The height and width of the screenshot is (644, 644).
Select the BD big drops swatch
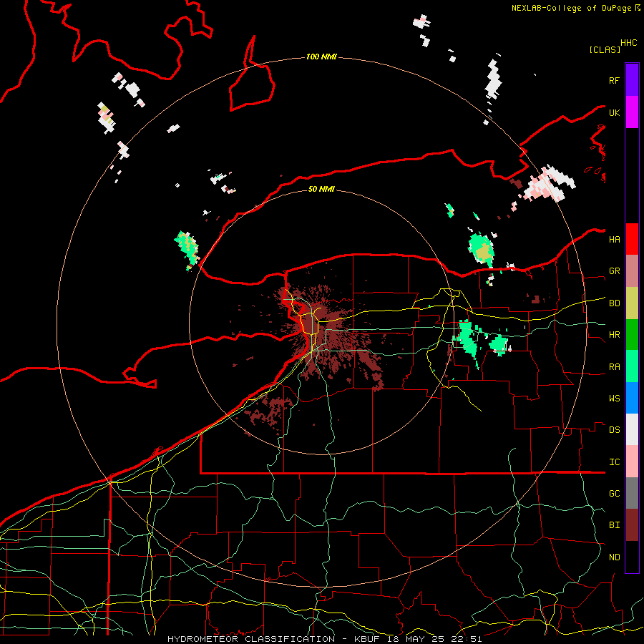(x=632, y=303)
